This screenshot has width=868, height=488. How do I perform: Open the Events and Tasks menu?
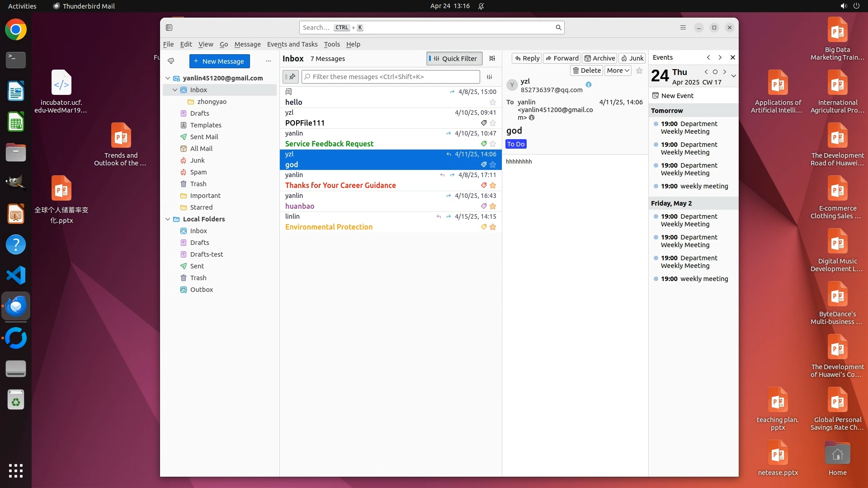[292, 44]
